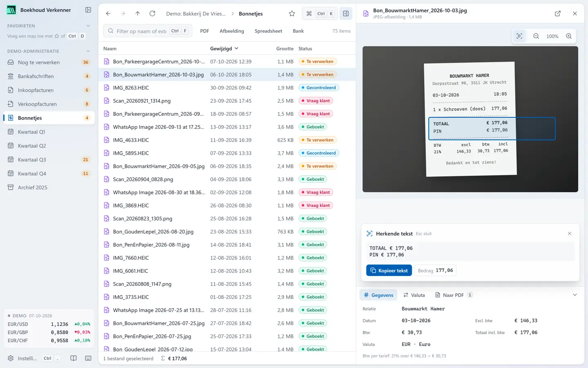The width and height of the screenshot is (588, 368).
Task: Switch to the Valuta tab
Action: (414, 295)
